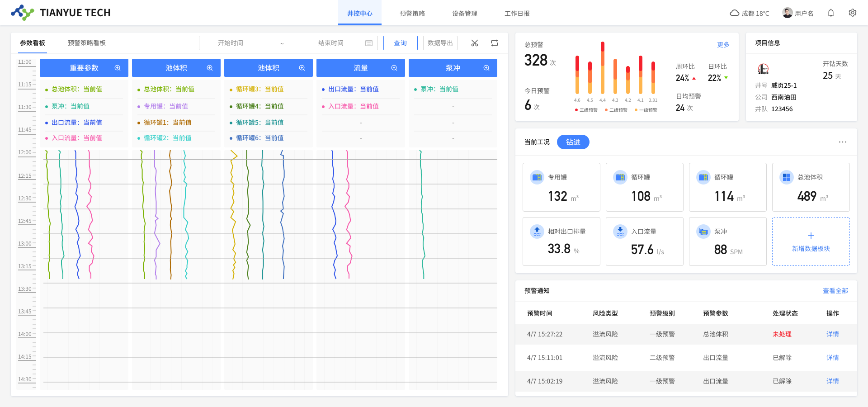The height and width of the screenshot is (407, 868).
Task: Click the 专用罐 tank icon
Action: click(x=537, y=177)
